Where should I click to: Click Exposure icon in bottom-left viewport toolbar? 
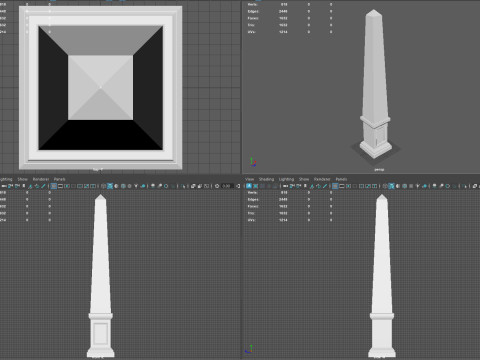[x=217, y=186]
